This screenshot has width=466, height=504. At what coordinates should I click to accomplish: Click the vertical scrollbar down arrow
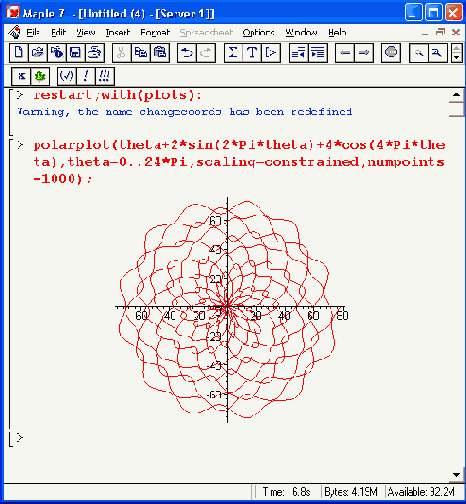point(457,475)
